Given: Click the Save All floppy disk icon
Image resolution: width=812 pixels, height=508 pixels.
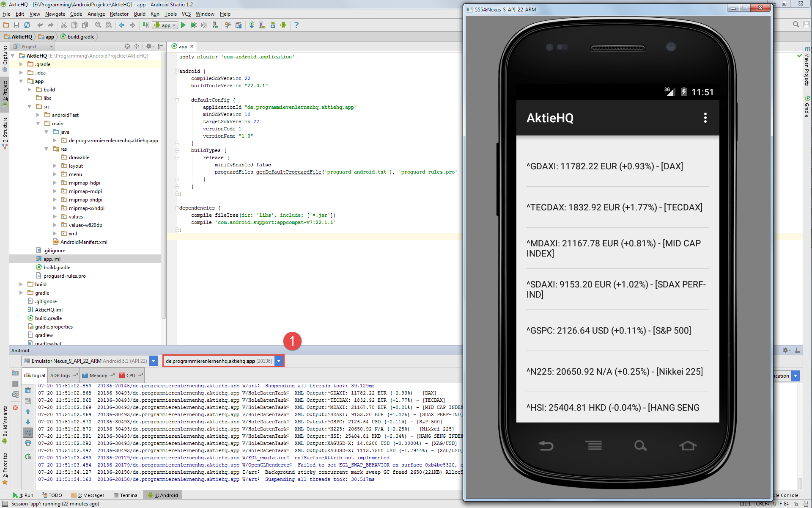Looking at the screenshot, I should 16,25.
